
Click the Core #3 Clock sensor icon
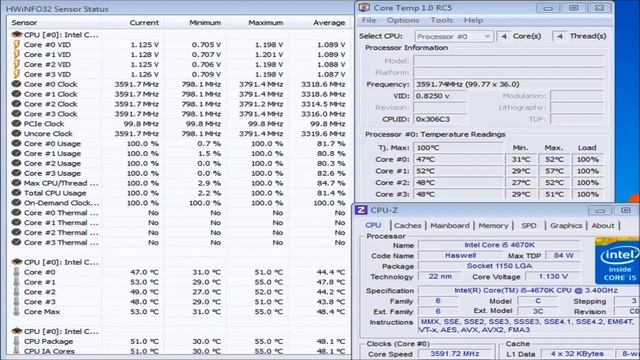click(x=16, y=113)
